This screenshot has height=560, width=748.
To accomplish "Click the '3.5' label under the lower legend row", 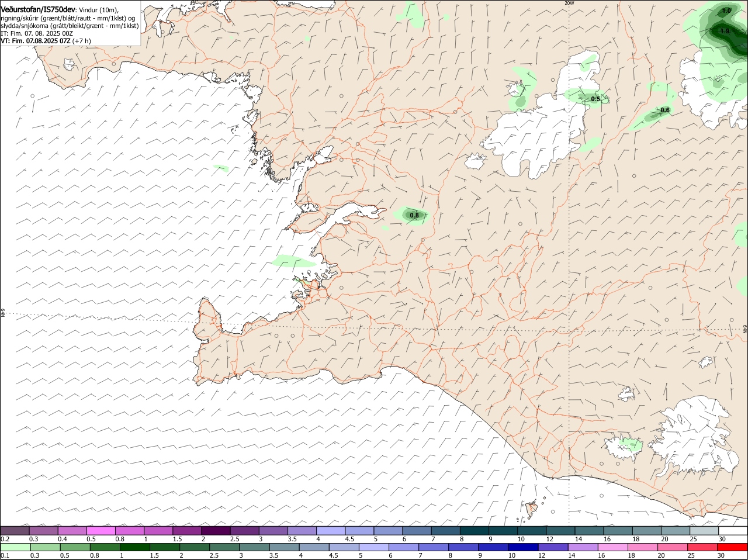I will pyautogui.click(x=275, y=555).
